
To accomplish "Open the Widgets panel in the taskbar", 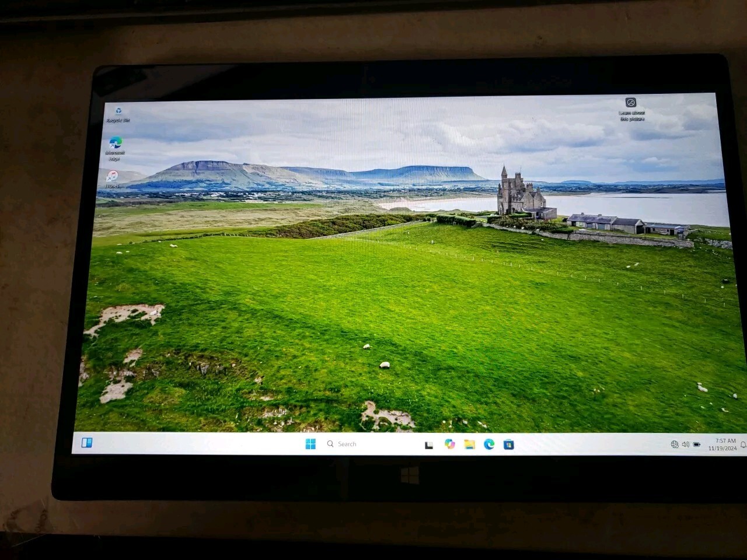I will [x=87, y=443].
